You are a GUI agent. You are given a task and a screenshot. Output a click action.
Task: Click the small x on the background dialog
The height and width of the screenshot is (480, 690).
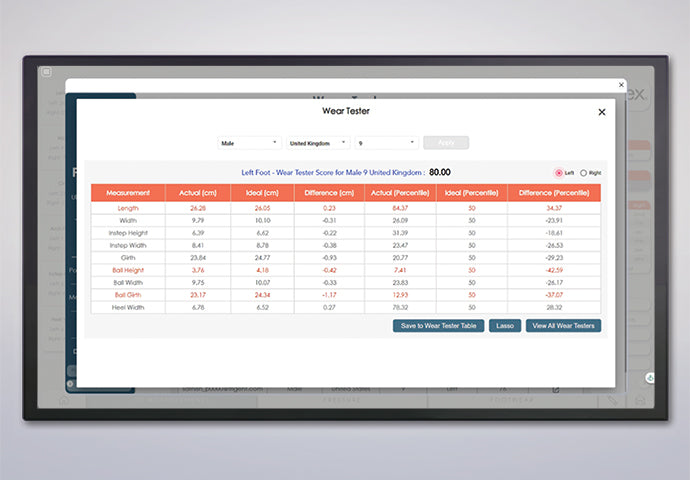[x=621, y=86]
